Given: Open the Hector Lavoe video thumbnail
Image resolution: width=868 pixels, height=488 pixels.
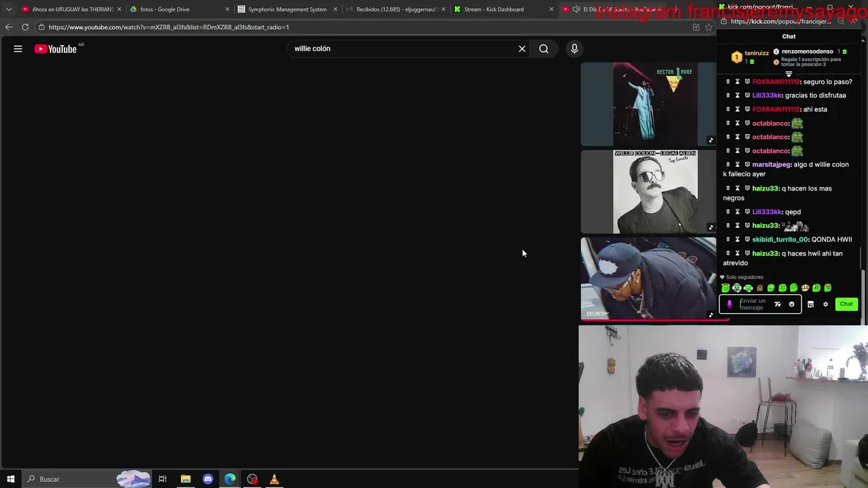Looking at the screenshot, I should pyautogui.click(x=648, y=104).
